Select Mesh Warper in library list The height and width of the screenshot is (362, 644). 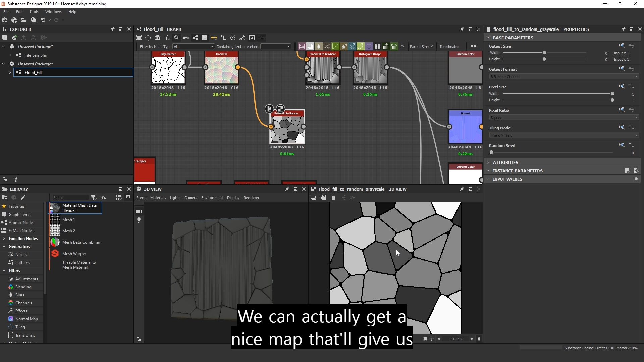point(74,254)
